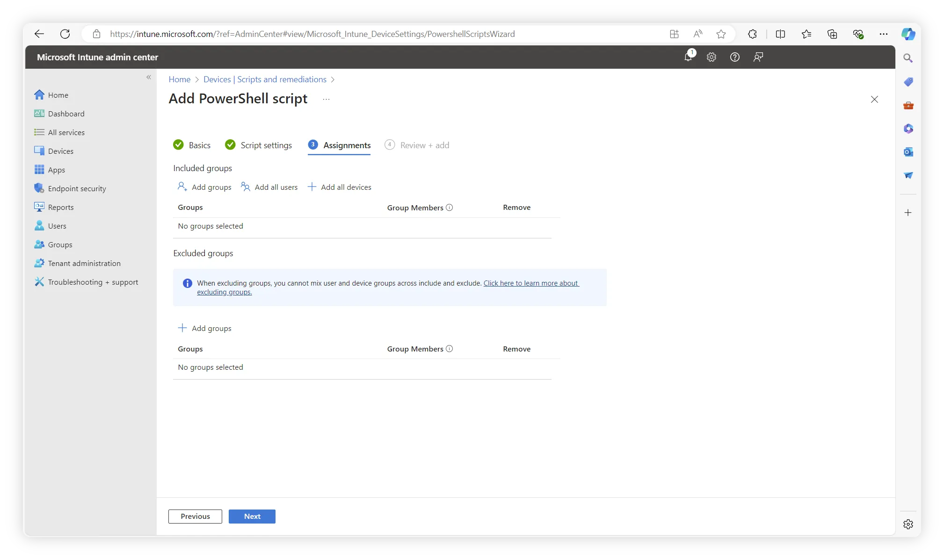Open the learn more about excluding groups link
The height and width of the screenshot is (560, 944).
tap(531, 283)
